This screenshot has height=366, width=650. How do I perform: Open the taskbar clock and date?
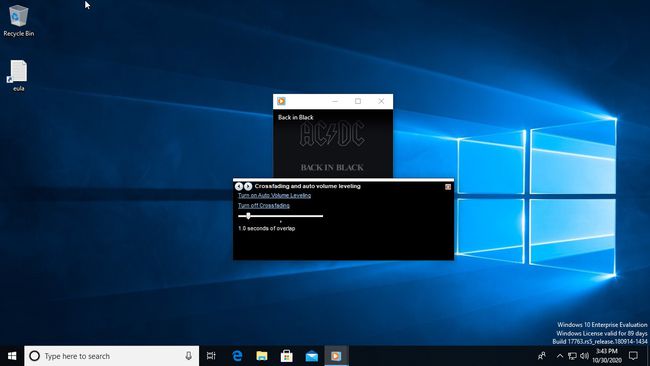(x=607, y=356)
